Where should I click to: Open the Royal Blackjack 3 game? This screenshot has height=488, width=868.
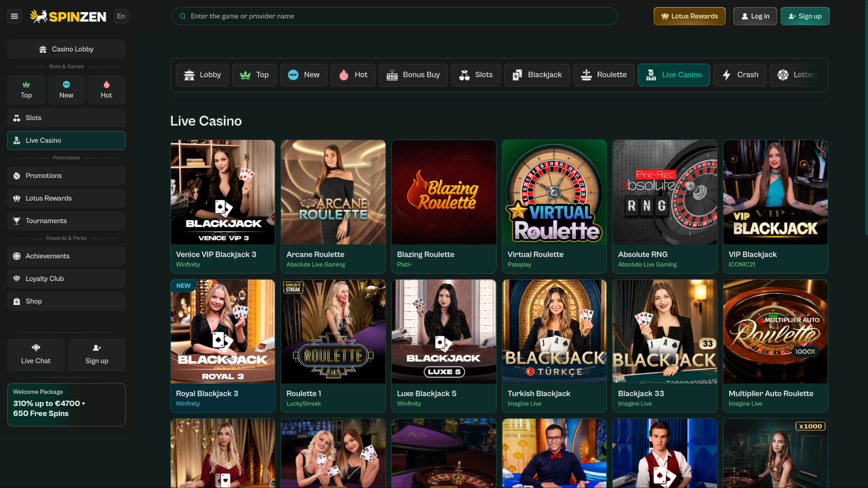pyautogui.click(x=222, y=346)
